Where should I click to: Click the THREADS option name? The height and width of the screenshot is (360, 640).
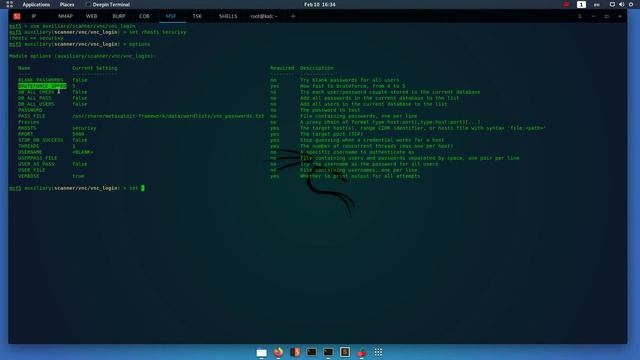[29, 146]
